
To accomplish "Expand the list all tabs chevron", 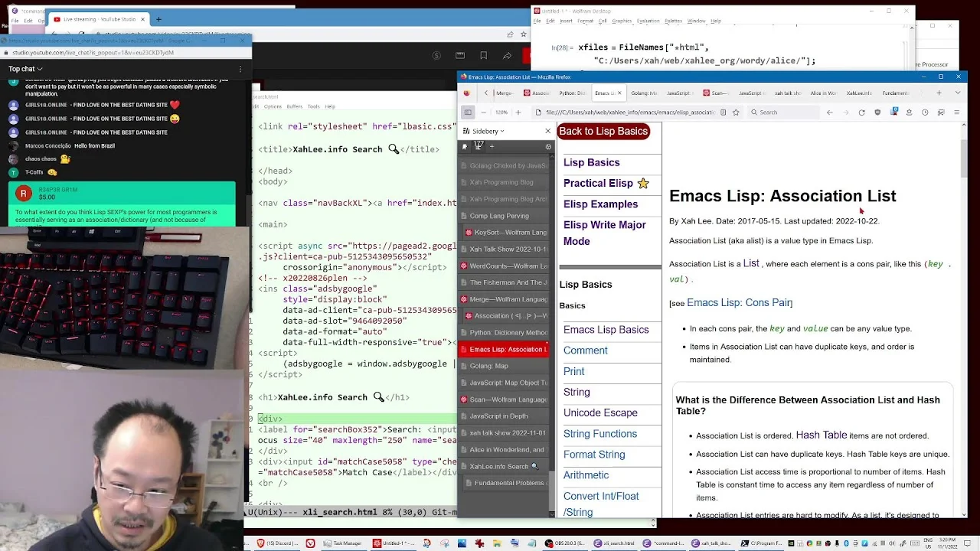I will click(x=957, y=93).
